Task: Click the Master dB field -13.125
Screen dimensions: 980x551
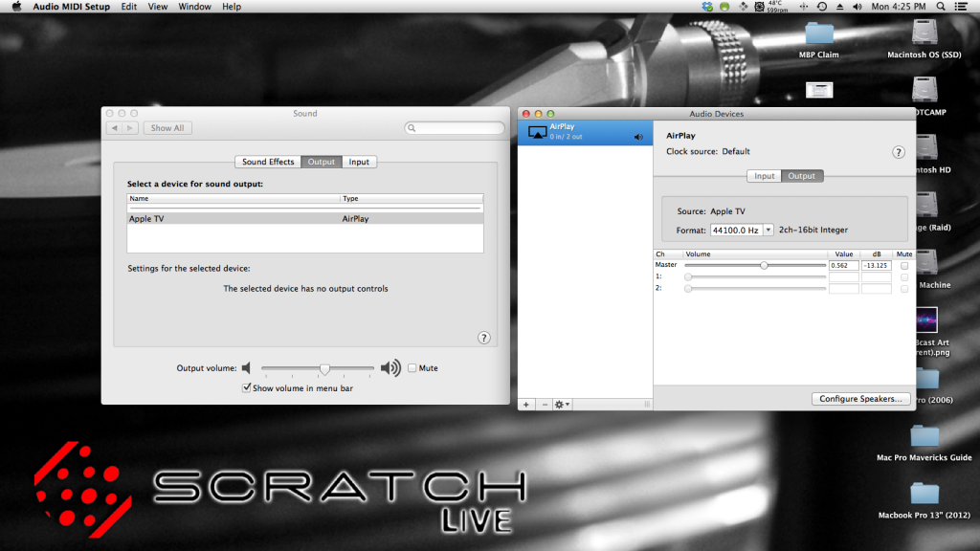Action: click(877, 266)
